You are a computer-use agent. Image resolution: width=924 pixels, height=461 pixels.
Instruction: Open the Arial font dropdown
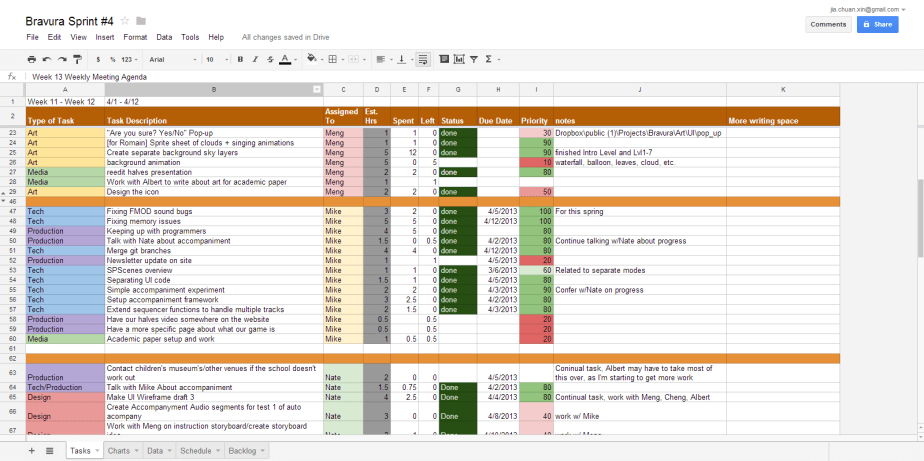point(170,59)
